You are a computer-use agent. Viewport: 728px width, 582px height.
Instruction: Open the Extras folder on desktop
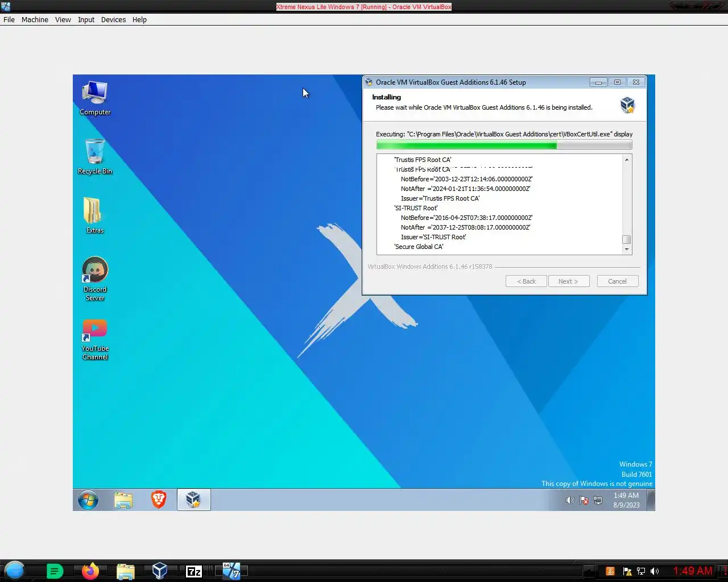[95, 215]
